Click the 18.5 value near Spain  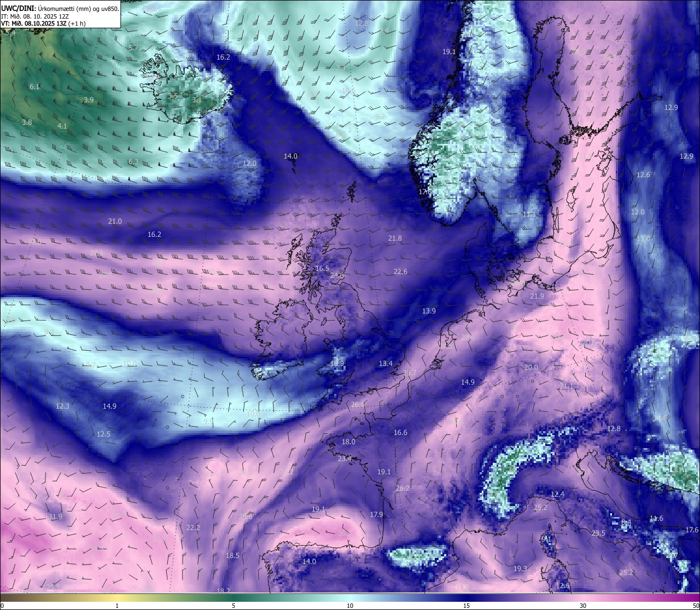coord(232,556)
